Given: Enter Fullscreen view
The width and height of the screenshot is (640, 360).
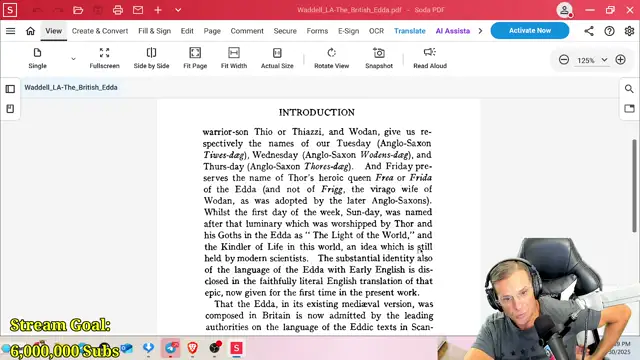Looking at the screenshot, I should tap(104, 58).
